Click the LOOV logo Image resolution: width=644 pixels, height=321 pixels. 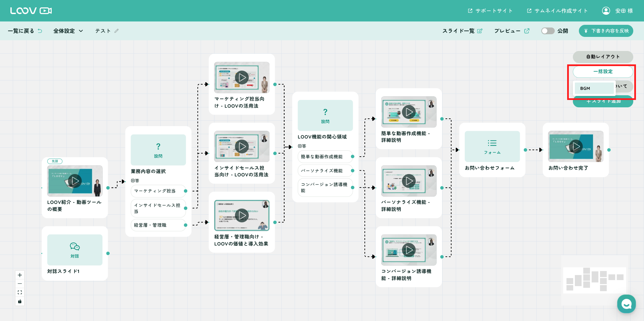pos(31,11)
